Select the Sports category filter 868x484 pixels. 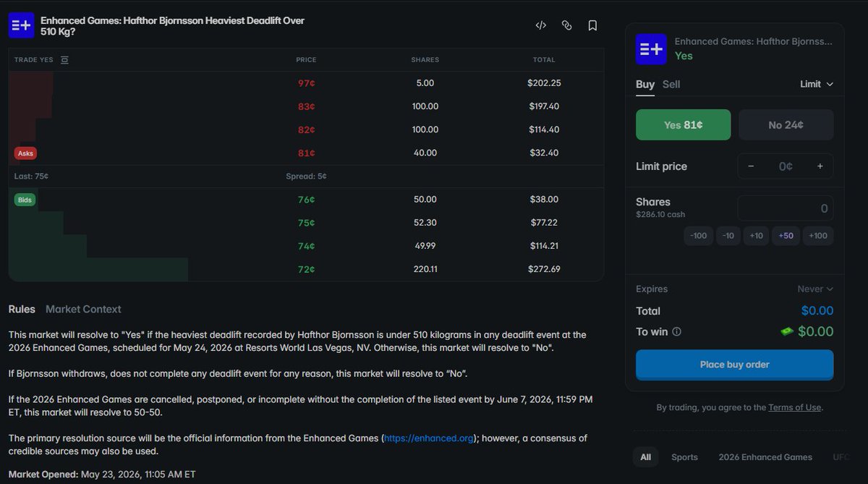coord(684,457)
